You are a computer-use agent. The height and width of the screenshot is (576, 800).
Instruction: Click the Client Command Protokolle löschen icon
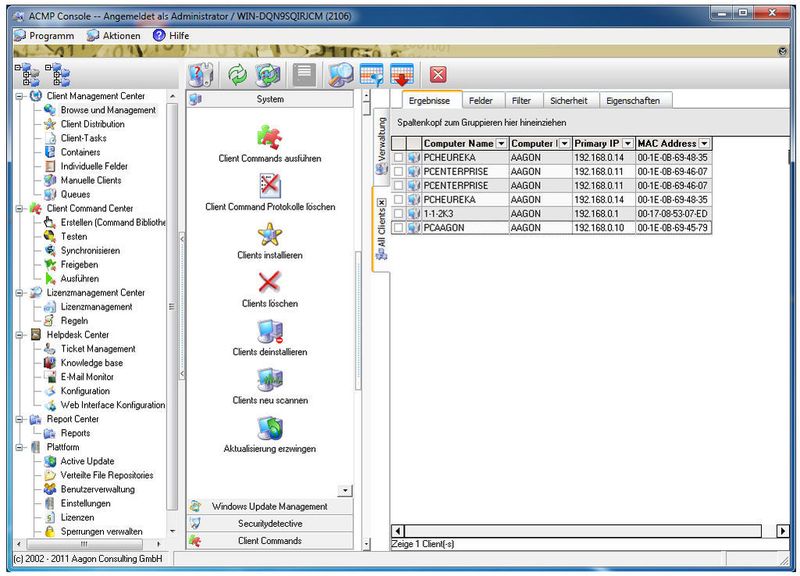click(x=269, y=185)
